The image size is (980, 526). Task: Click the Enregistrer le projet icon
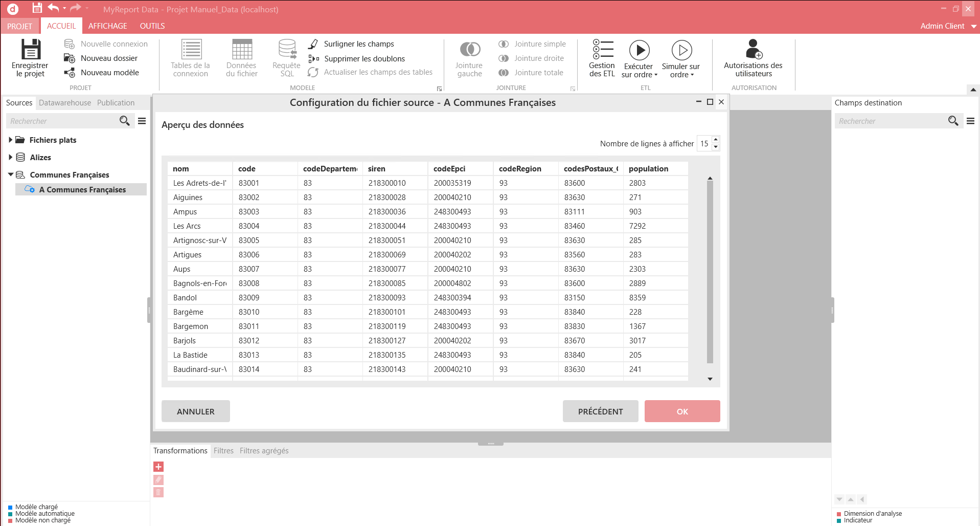31,50
